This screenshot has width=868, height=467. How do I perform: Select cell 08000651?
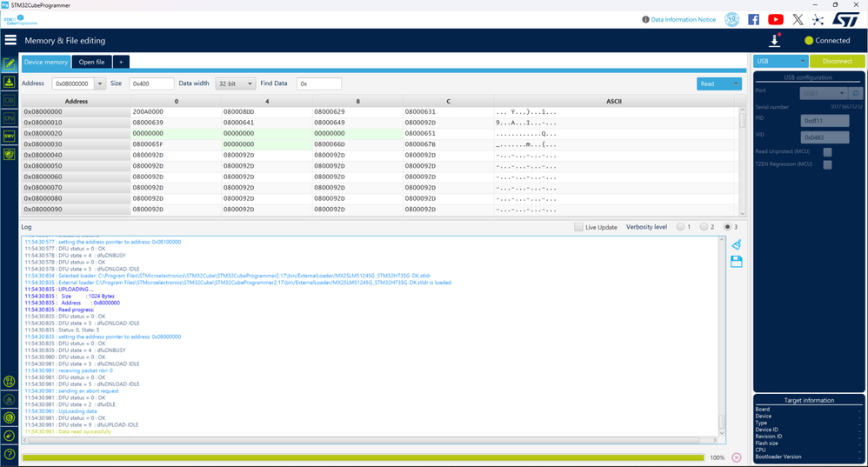point(449,133)
